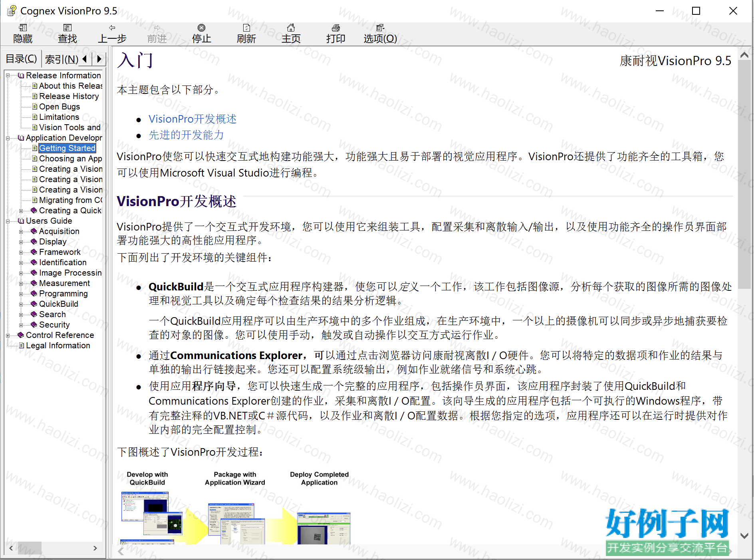
Task: Reload the page with 刷新 icon
Action: coord(246,28)
